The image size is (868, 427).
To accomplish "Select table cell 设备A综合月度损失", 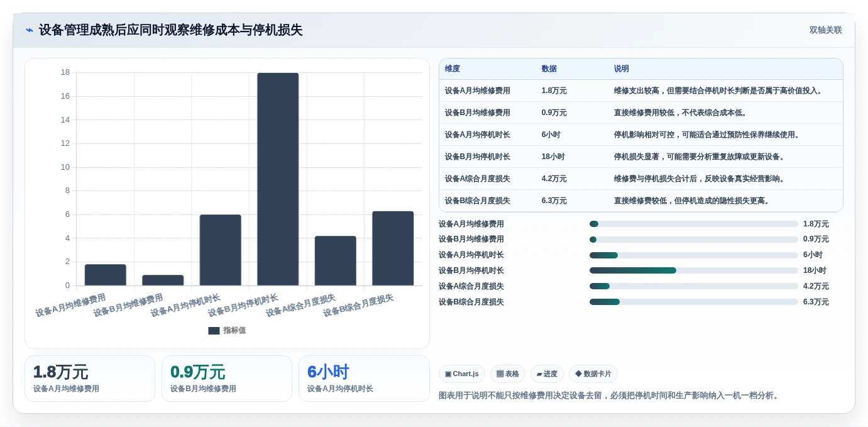I will (x=478, y=179).
